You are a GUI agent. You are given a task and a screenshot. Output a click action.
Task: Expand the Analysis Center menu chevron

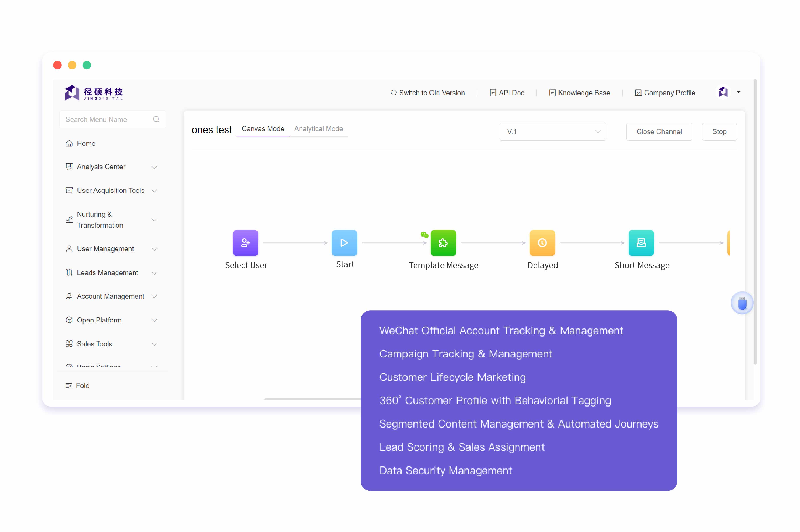pyautogui.click(x=154, y=167)
